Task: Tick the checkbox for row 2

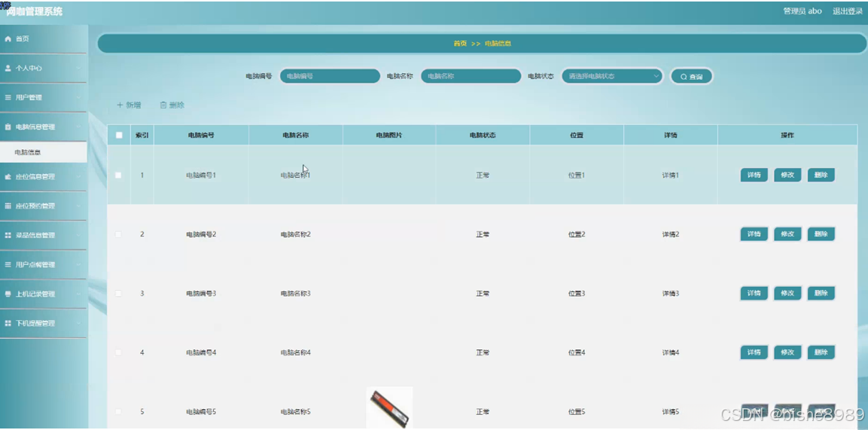Action: pos(118,234)
